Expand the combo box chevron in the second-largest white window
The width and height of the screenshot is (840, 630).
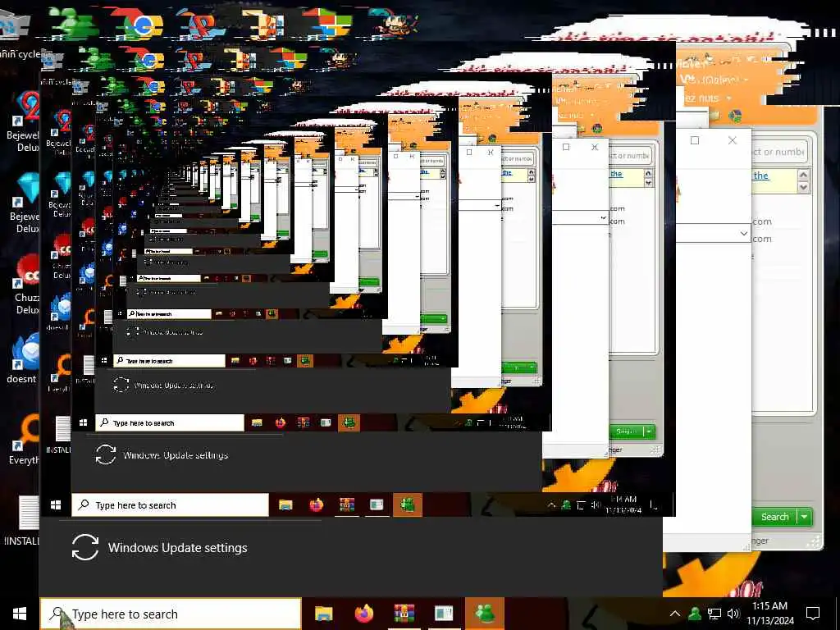click(603, 217)
